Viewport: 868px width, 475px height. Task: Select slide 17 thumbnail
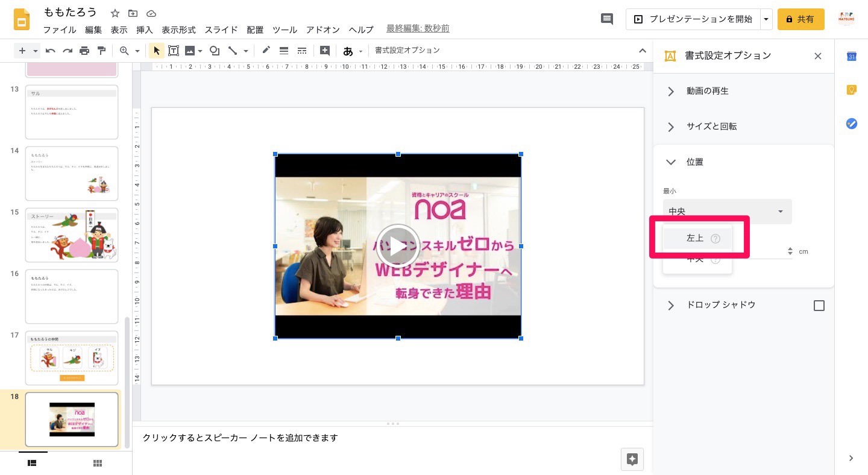(x=72, y=358)
